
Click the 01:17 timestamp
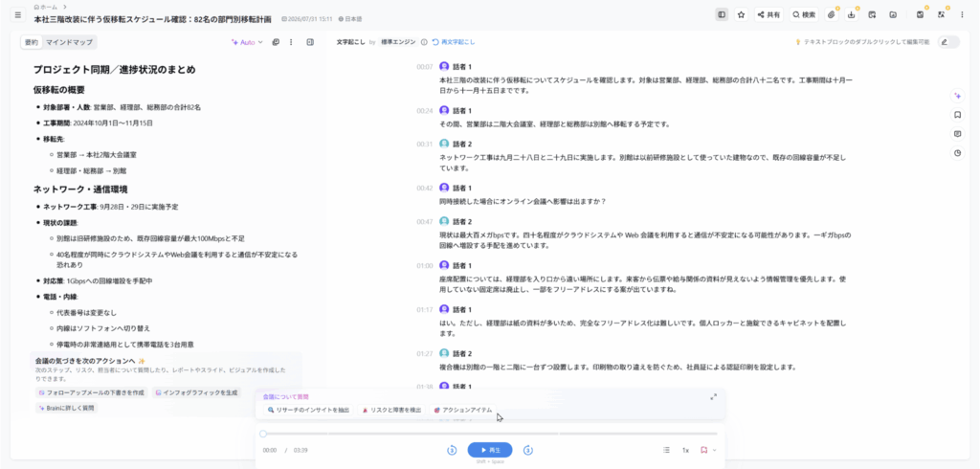coord(424,309)
